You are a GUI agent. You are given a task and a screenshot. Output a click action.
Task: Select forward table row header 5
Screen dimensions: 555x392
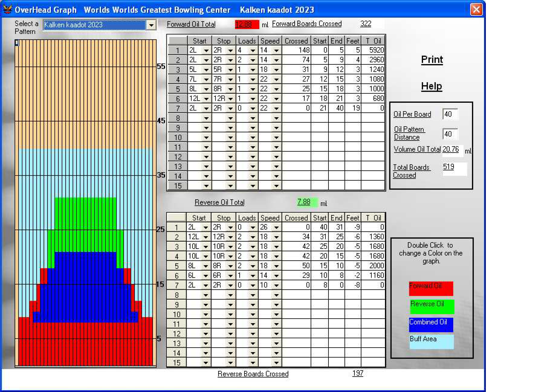click(178, 89)
